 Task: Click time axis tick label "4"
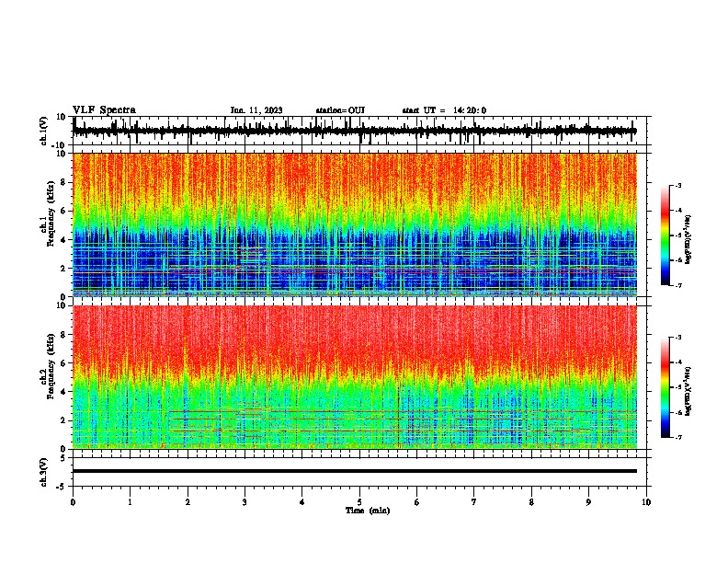point(302,502)
